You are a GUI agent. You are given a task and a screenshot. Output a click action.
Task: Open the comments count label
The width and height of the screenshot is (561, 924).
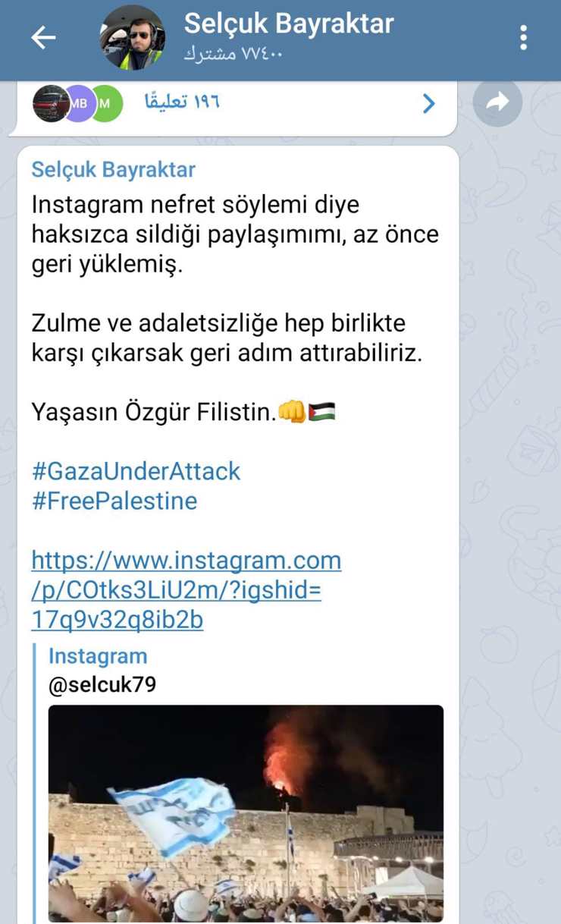182,102
